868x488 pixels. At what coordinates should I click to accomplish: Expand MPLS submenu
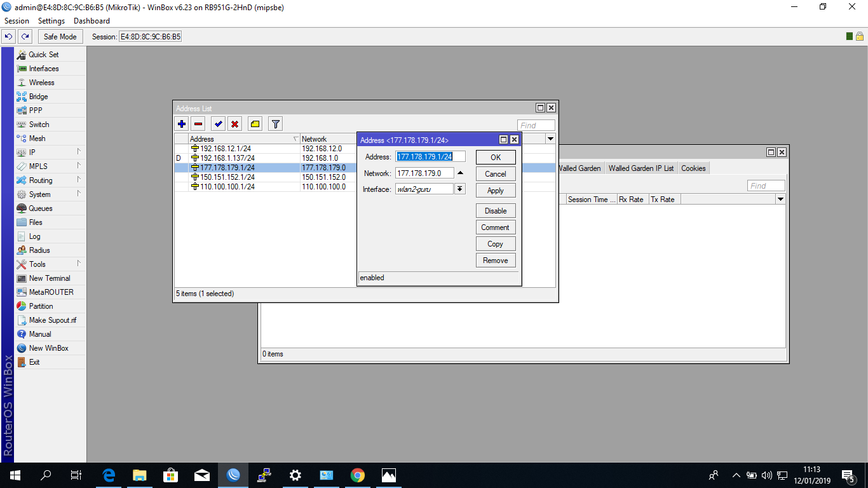(x=50, y=166)
